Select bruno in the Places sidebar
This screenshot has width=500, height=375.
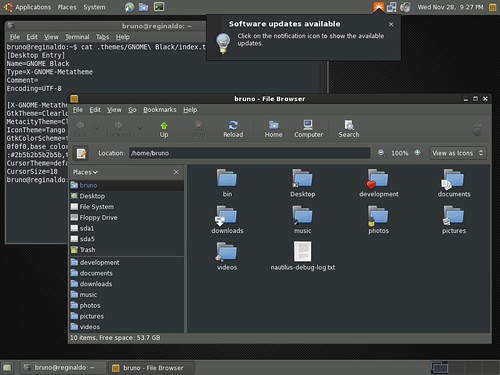click(127, 185)
